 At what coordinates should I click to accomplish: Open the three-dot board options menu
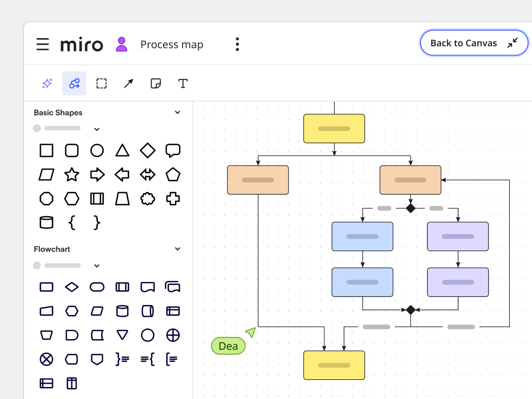click(238, 44)
